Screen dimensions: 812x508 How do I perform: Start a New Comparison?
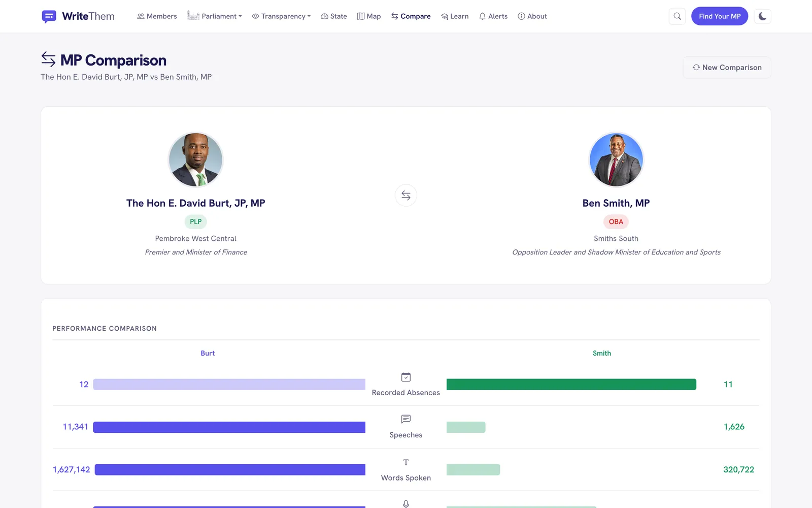(727, 68)
